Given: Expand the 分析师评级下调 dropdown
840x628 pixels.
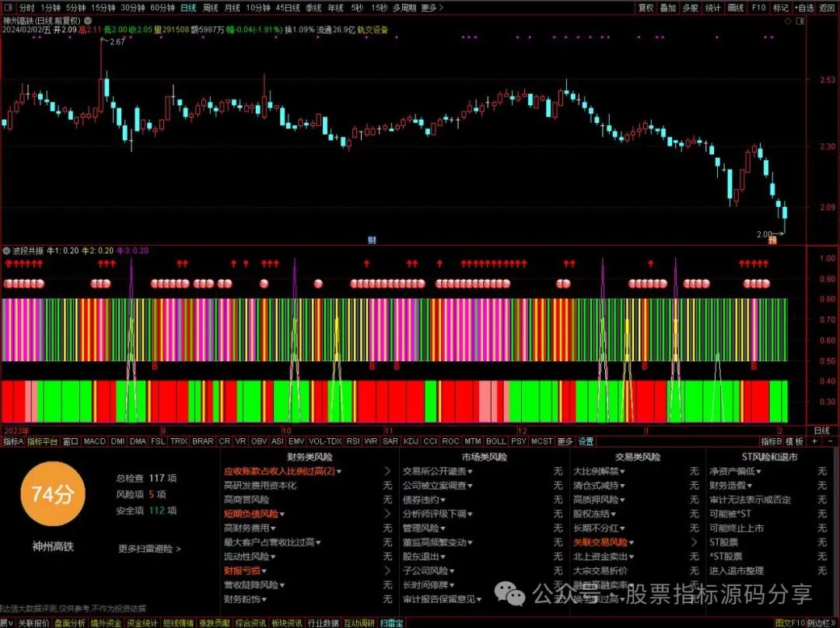Looking at the screenshot, I should [x=470, y=514].
